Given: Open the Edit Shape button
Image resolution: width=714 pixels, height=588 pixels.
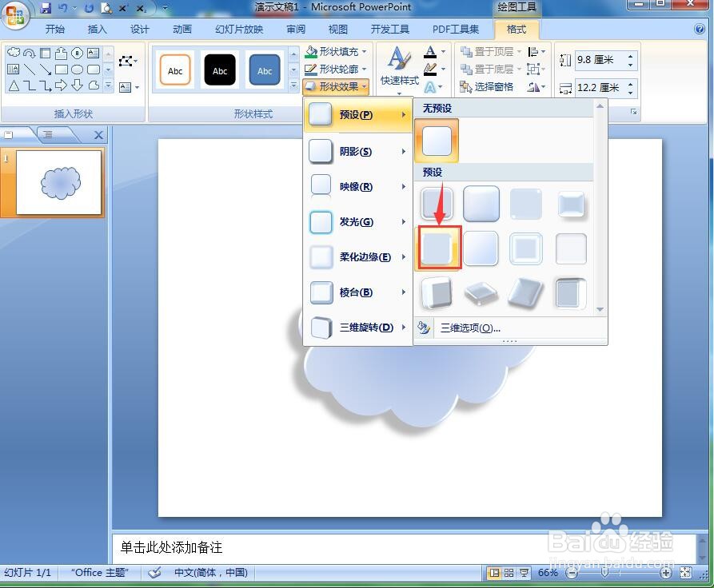Looking at the screenshot, I should point(128,61).
